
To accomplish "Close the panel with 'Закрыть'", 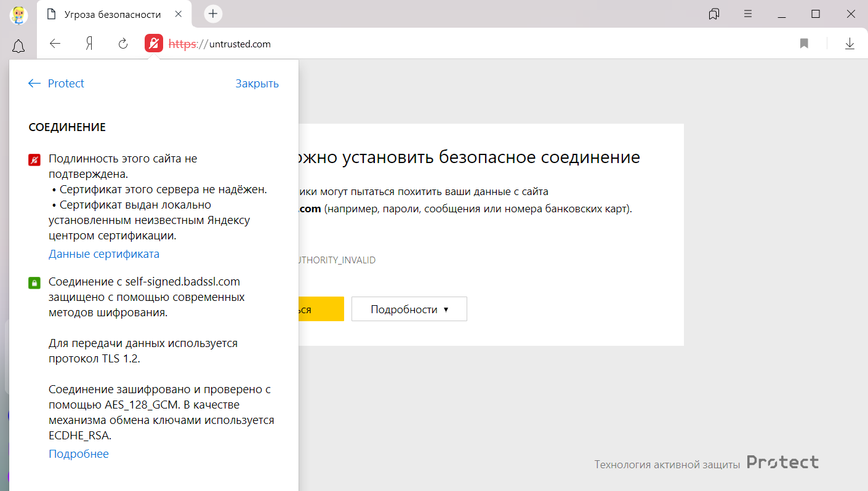I will [x=257, y=84].
